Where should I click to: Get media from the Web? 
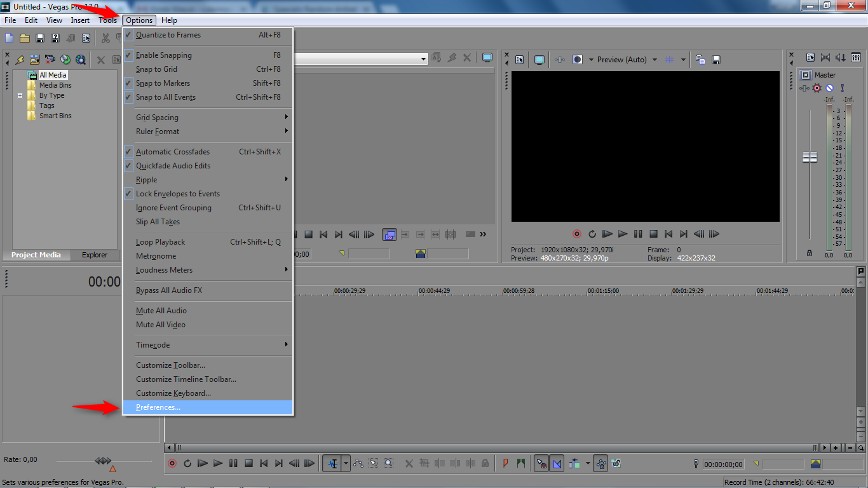pyautogui.click(x=81, y=59)
